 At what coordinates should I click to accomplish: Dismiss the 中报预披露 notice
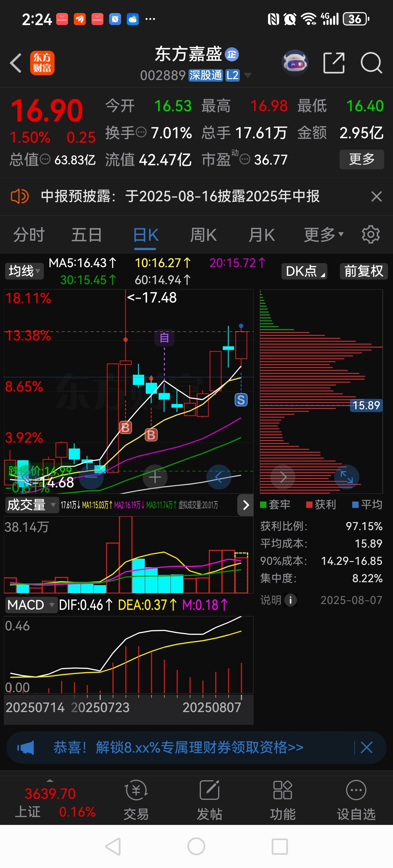(377, 196)
